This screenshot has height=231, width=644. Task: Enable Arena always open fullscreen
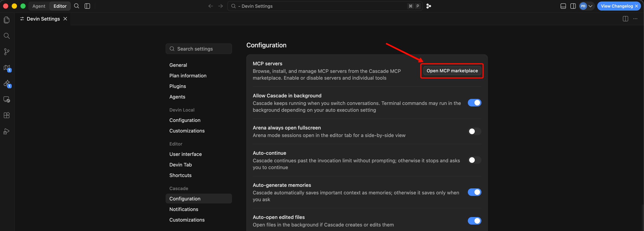[x=475, y=131]
